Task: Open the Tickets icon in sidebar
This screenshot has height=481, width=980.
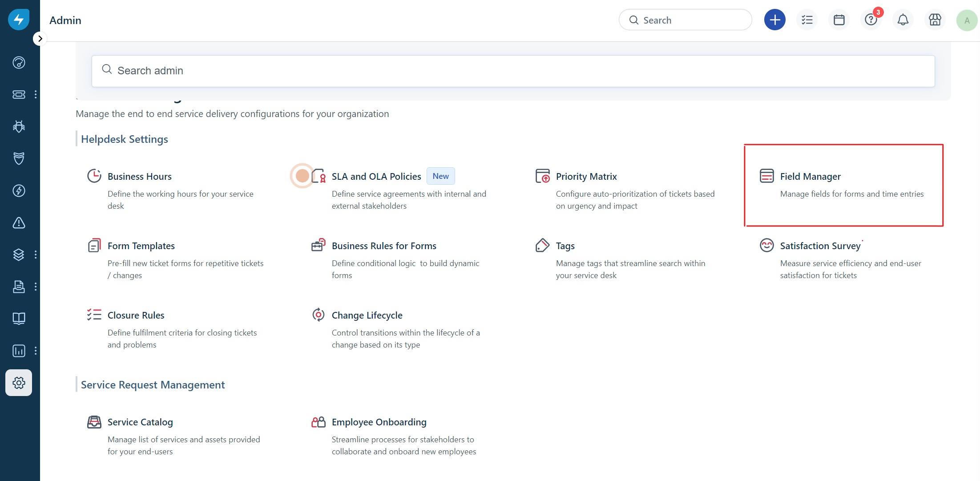Action: click(19, 94)
